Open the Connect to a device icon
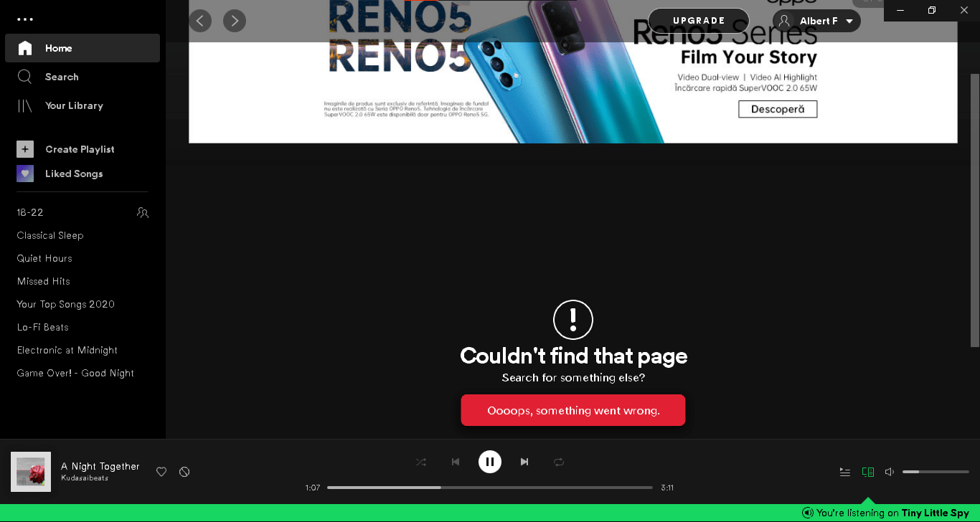980x522 pixels. tap(868, 472)
